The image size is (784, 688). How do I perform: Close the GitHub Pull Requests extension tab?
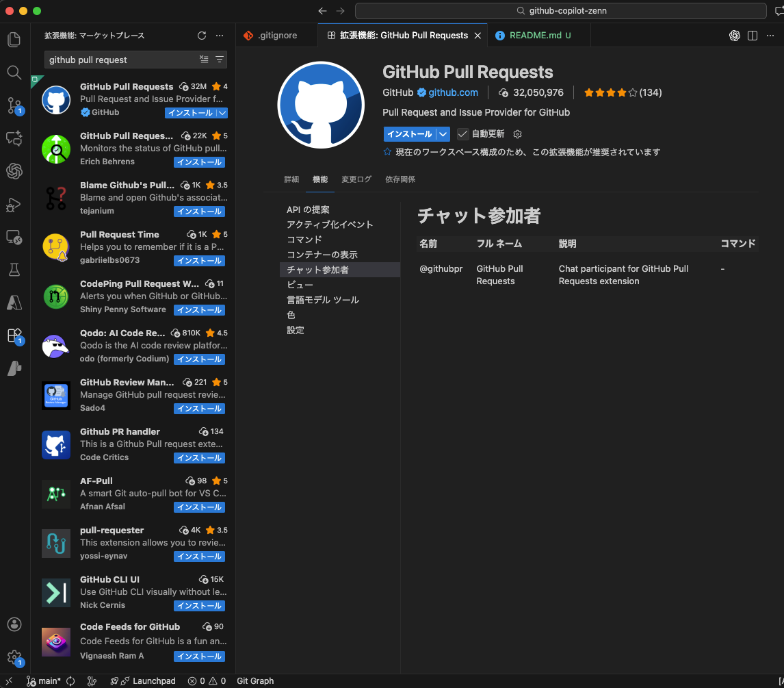(478, 36)
